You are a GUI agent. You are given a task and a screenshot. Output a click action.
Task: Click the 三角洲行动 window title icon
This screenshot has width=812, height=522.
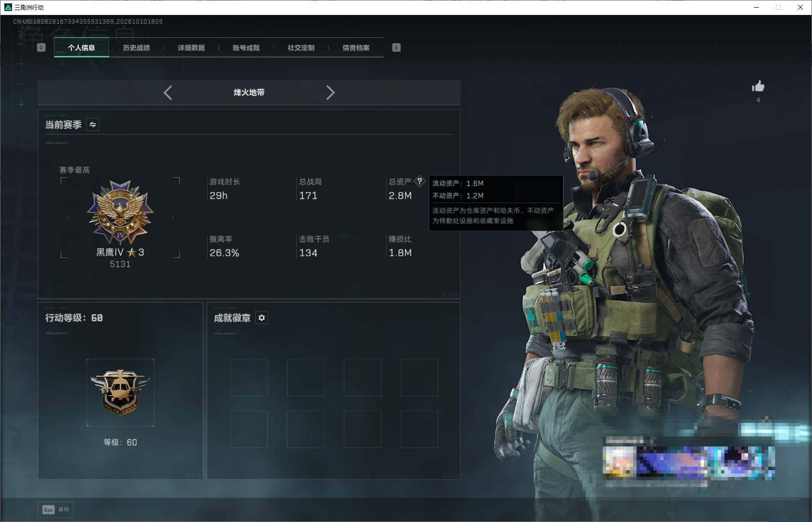(8, 7)
